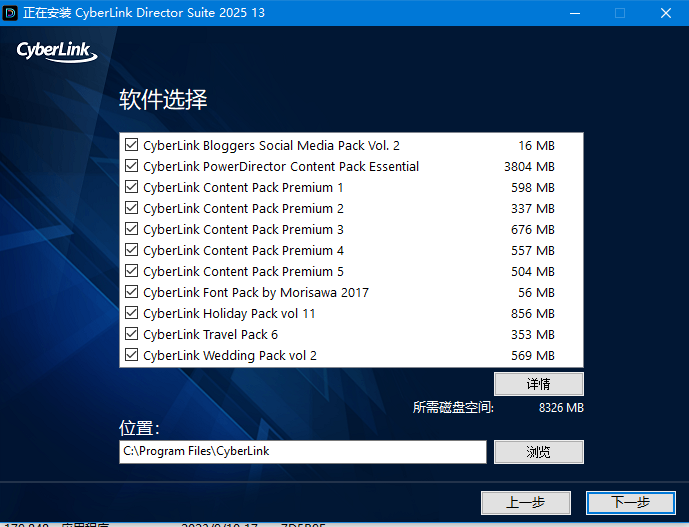The height and width of the screenshot is (527, 689).
Task: Select the 'CyberLink Content Pack Premium 5' text
Action: [243, 272]
